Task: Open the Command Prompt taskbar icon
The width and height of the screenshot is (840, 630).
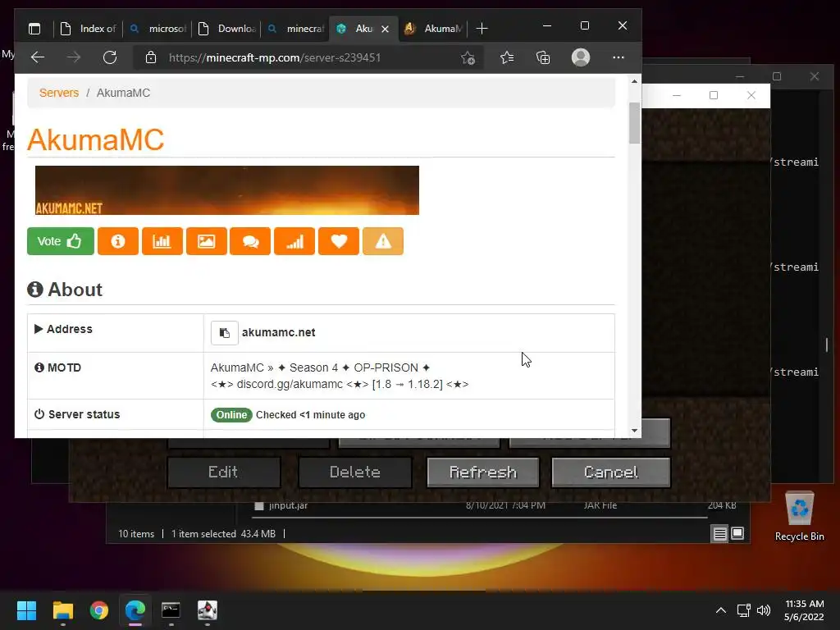Action: pos(171,610)
